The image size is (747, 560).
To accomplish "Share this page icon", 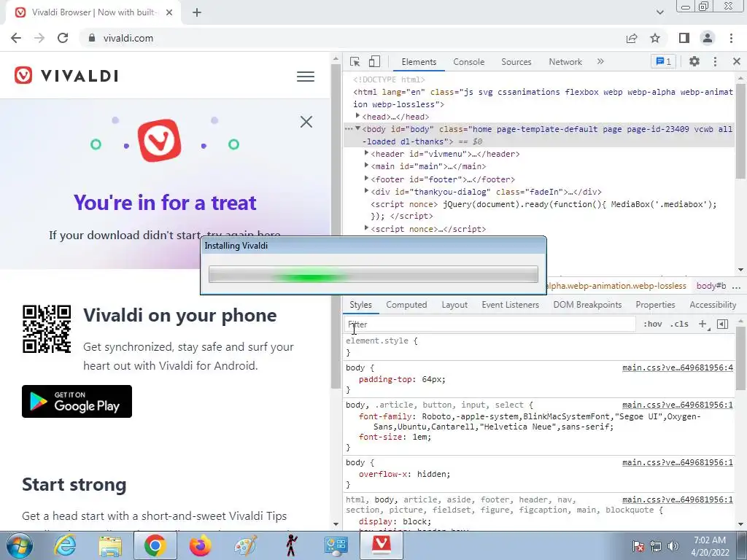I will [632, 38].
